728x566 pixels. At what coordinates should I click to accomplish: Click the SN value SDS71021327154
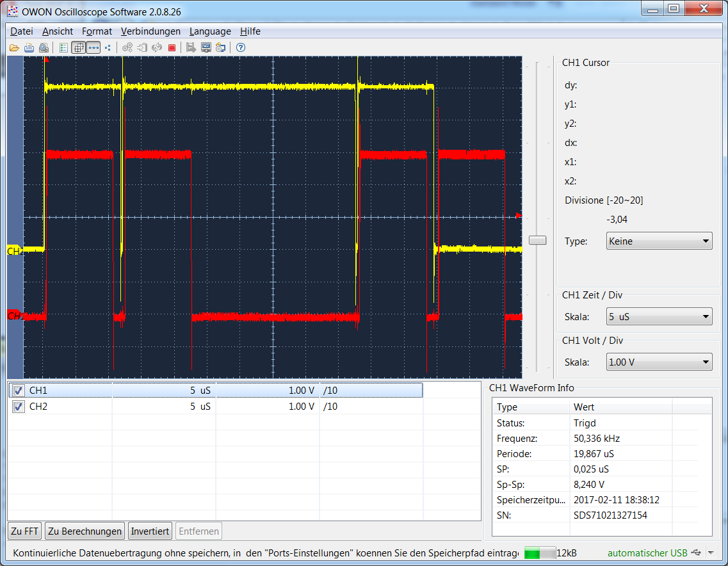tap(610, 515)
